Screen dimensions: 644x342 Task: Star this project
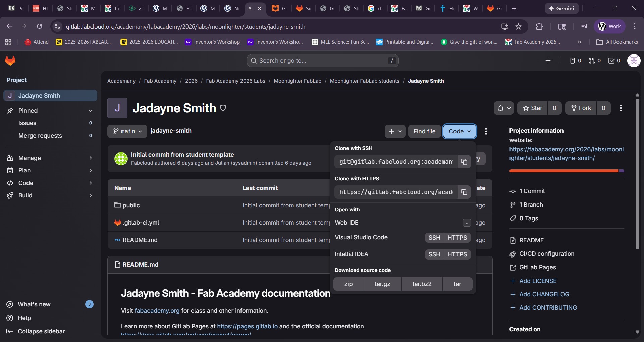[532, 108]
